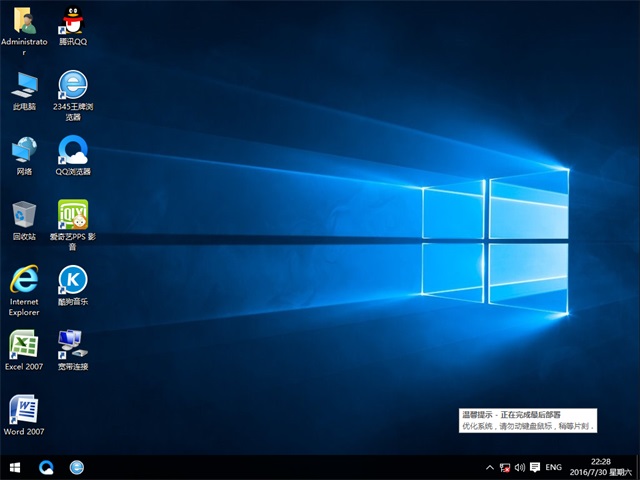
Task: Open the 腾讯QQ desktop shortcut
Action: (x=73, y=21)
